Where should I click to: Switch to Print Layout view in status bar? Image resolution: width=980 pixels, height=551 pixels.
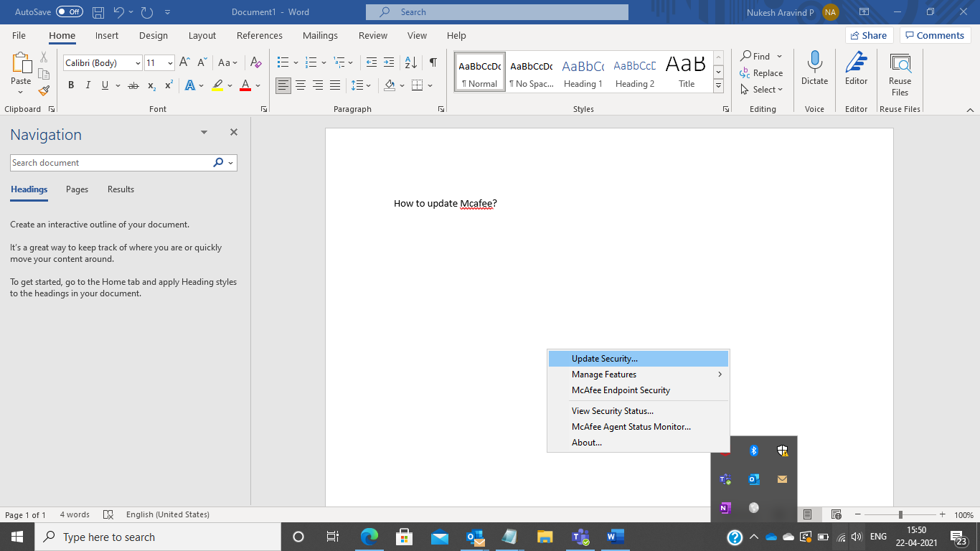(x=808, y=514)
